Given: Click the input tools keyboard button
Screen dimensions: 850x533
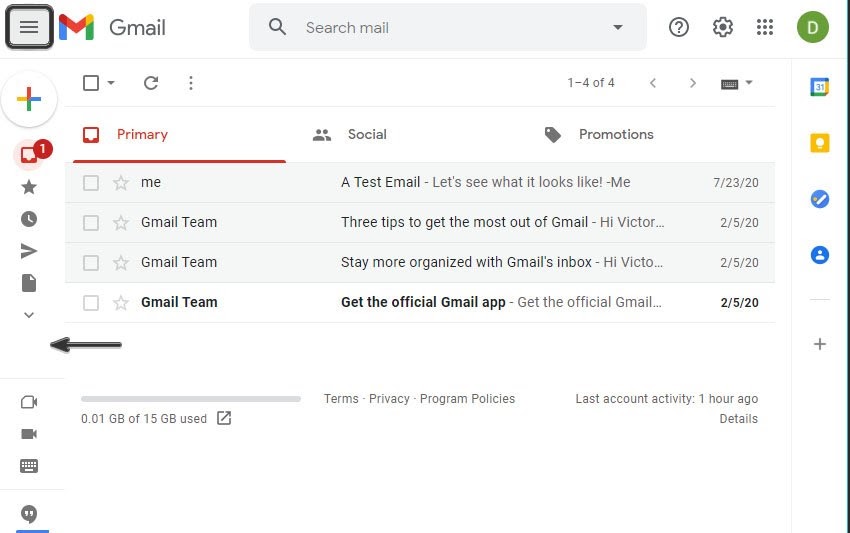Looking at the screenshot, I should (x=729, y=84).
